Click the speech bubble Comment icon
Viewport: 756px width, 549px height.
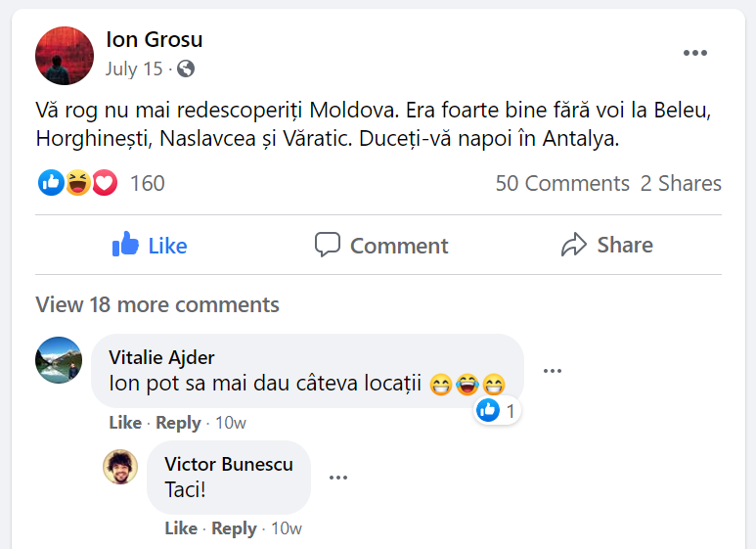click(328, 245)
